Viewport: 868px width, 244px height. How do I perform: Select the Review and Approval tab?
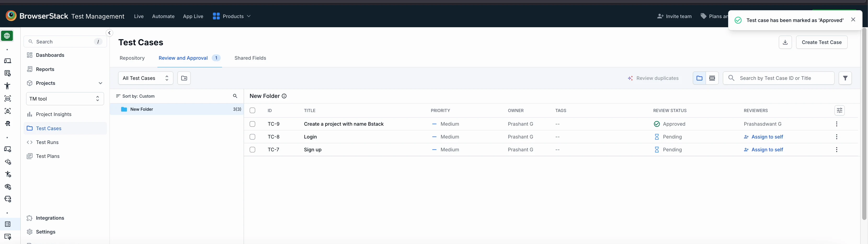(190, 58)
